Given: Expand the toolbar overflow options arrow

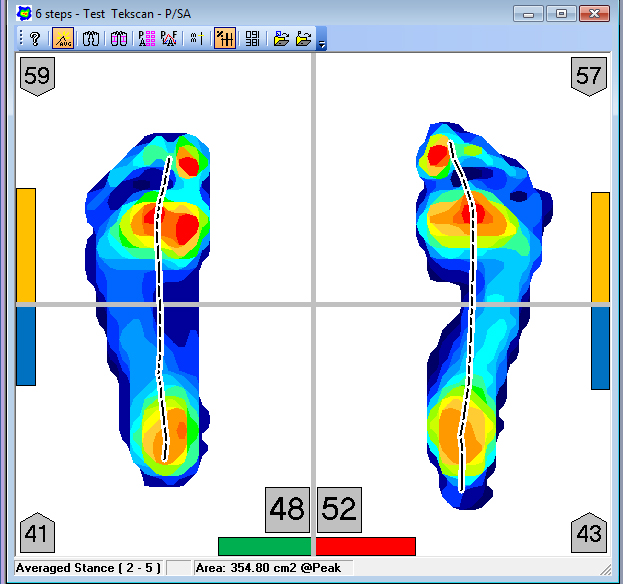Looking at the screenshot, I should point(321,44).
